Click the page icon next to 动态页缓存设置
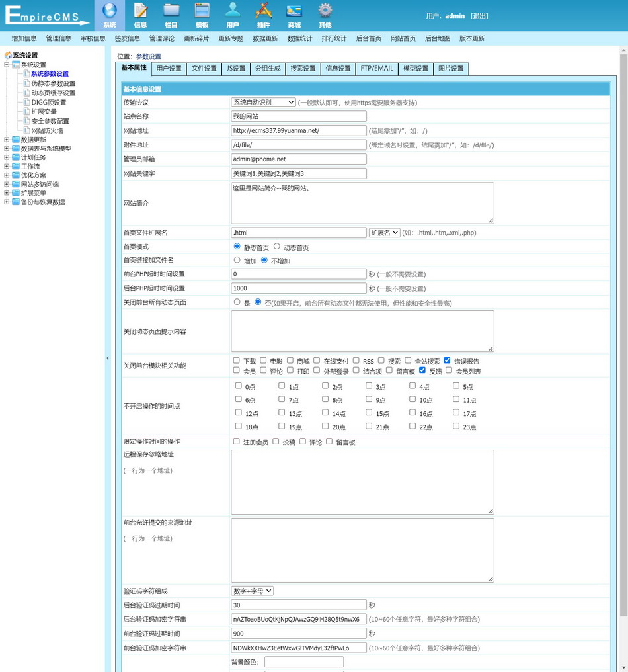The width and height of the screenshot is (628, 672). pyautogui.click(x=26, y=93)
